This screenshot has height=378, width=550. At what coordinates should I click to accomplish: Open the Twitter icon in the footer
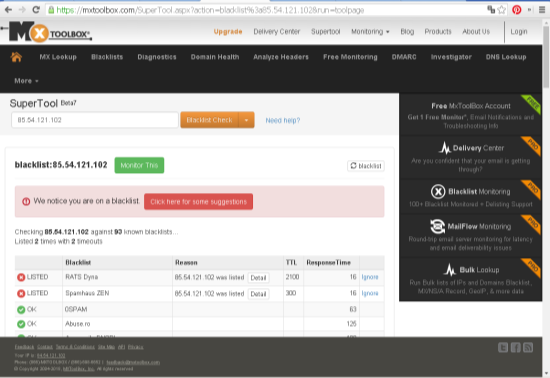tap(503, 347)
